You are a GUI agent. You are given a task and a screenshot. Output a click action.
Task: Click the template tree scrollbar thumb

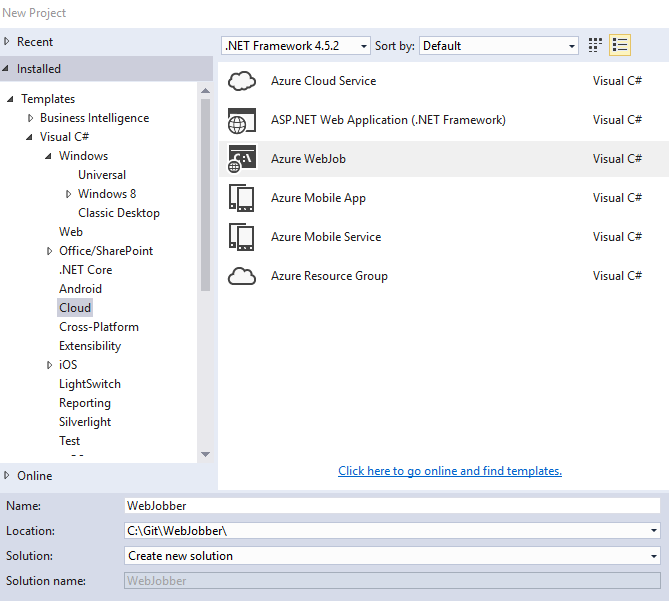[x=205, y=195]
